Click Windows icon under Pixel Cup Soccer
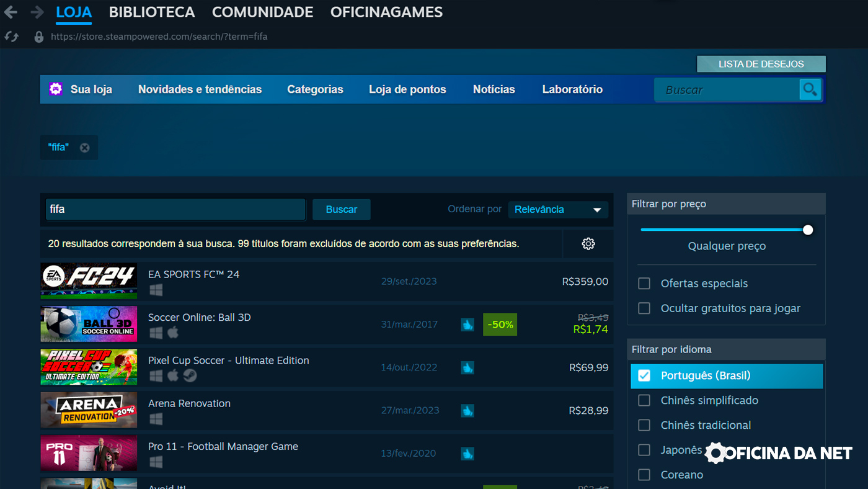 click(156, 375)
